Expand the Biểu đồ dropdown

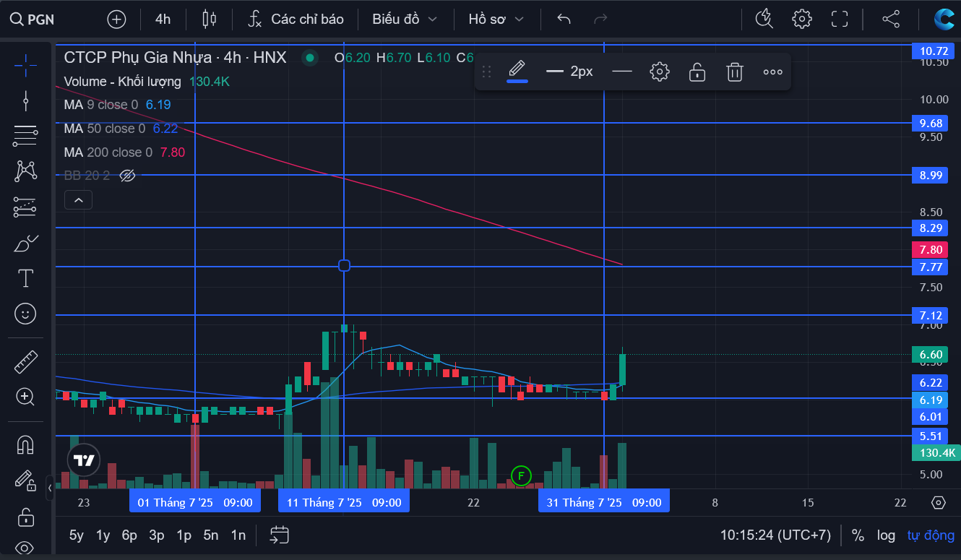[405, 20]
